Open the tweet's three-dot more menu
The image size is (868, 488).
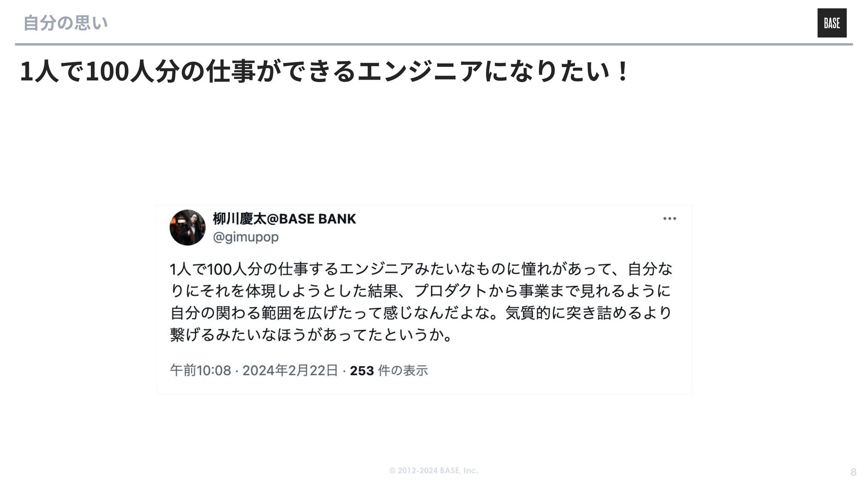click(x=670, y=219)
